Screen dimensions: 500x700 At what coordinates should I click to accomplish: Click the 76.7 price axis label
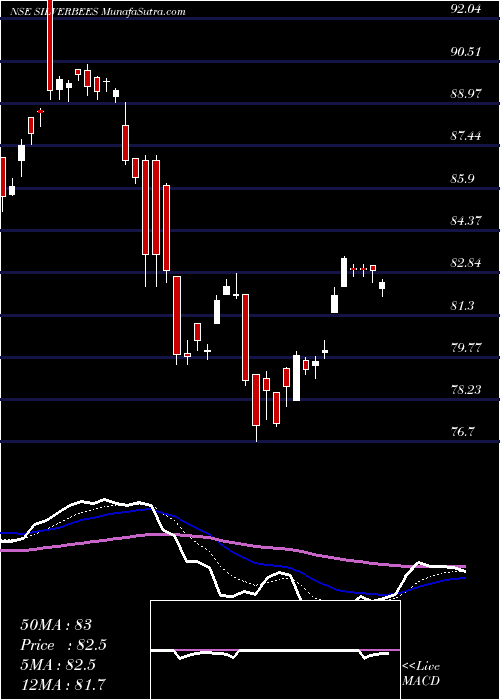pyautogui.click(x=462, y=432)
